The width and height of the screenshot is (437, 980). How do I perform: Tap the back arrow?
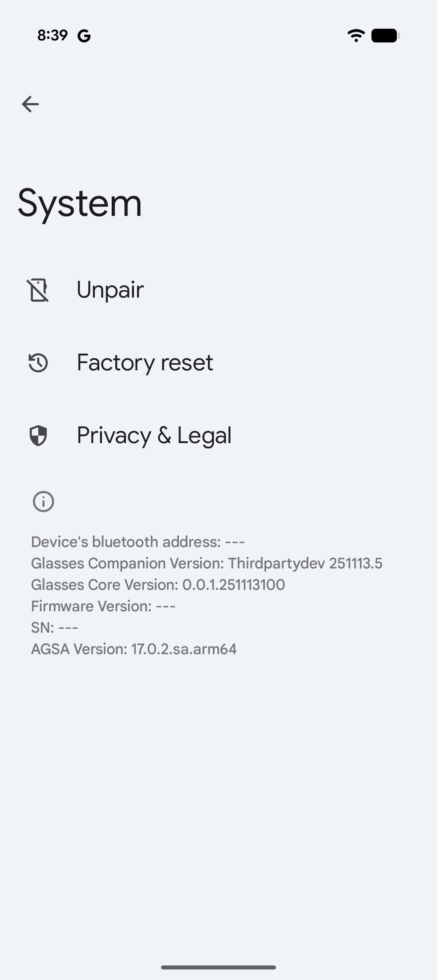click(30, 104)
